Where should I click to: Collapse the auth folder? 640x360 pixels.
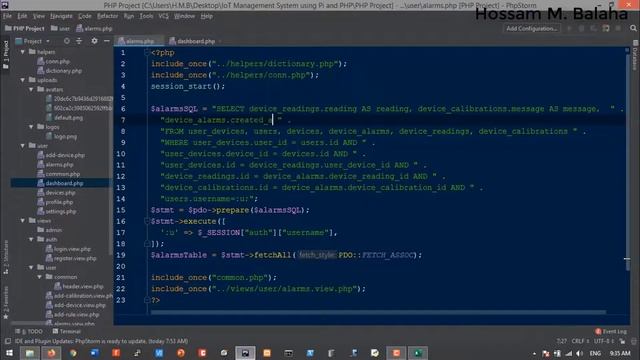pos(31,240)
